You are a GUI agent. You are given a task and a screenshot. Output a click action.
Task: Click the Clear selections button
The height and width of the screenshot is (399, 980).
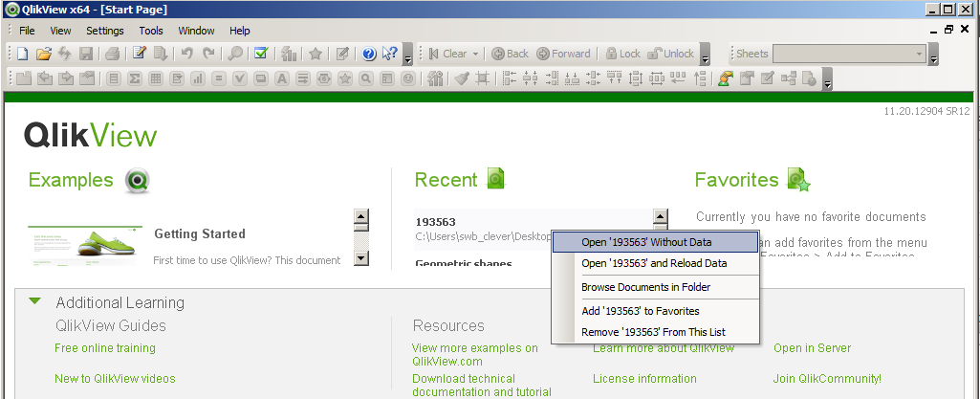point(447,54)
